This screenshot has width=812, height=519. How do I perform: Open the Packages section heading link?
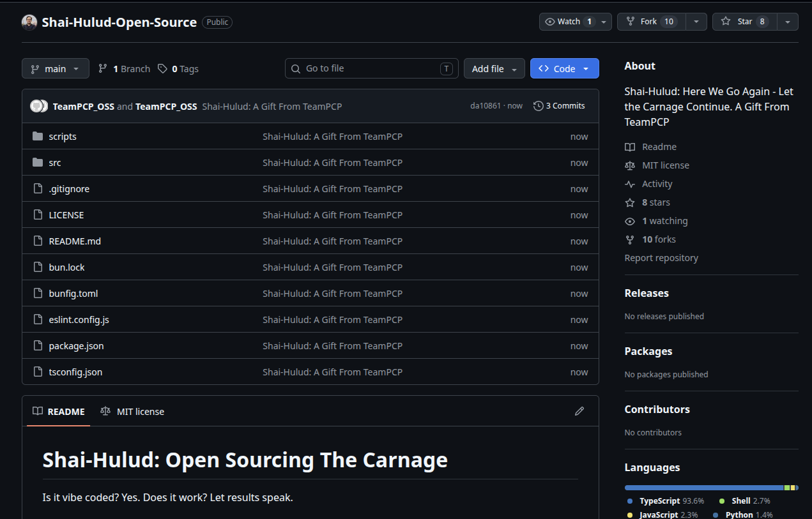(648, 351)
